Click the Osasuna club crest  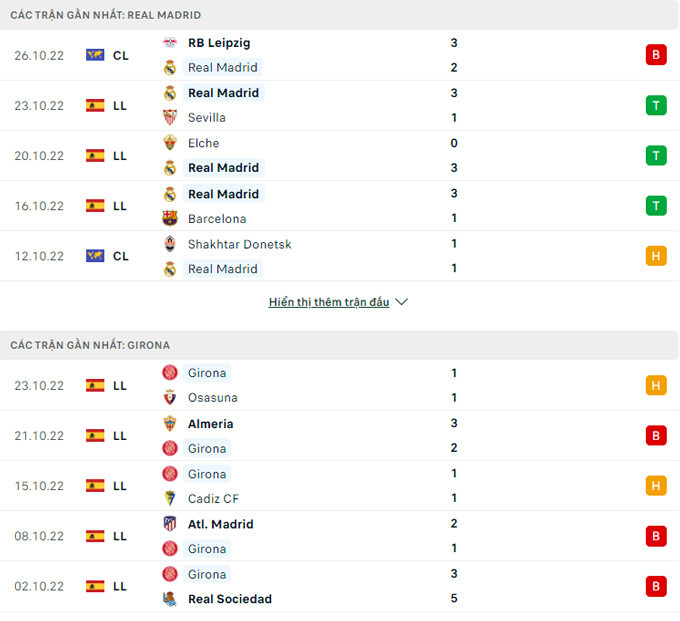[x=170, y=398]
